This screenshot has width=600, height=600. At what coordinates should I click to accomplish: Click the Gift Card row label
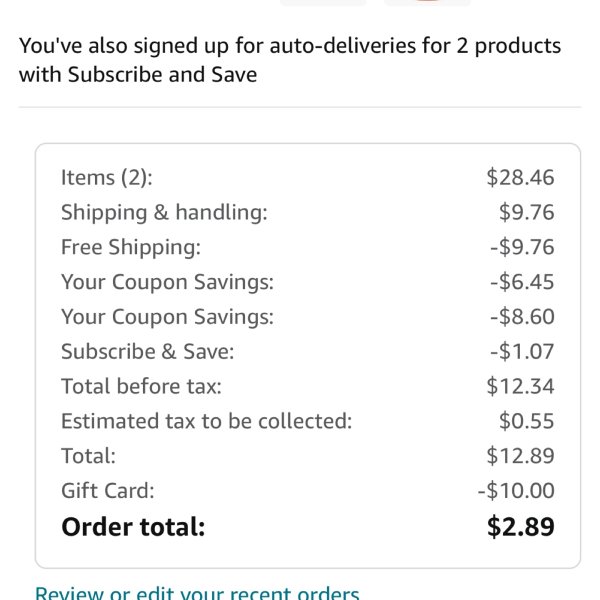pyautogui.click(x=108, y=491)
